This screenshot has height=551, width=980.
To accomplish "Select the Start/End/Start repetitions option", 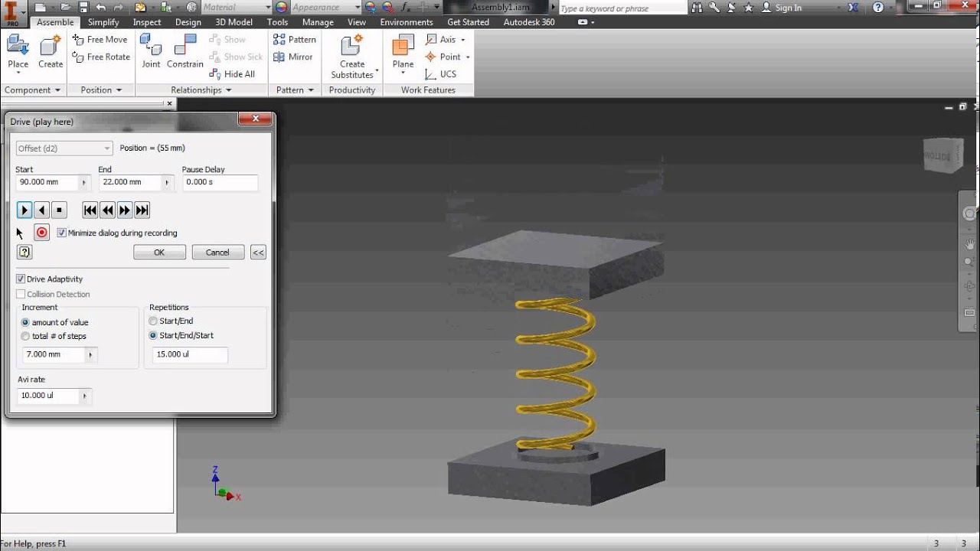I will click(153, 335).
